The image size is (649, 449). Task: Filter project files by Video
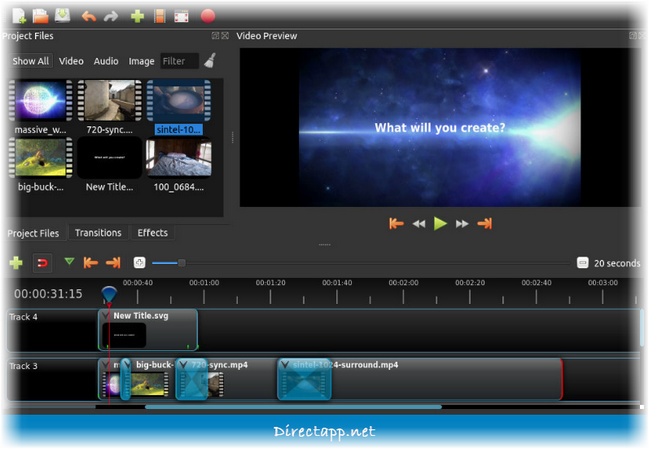pyautogui.click(x=71, y=61)
